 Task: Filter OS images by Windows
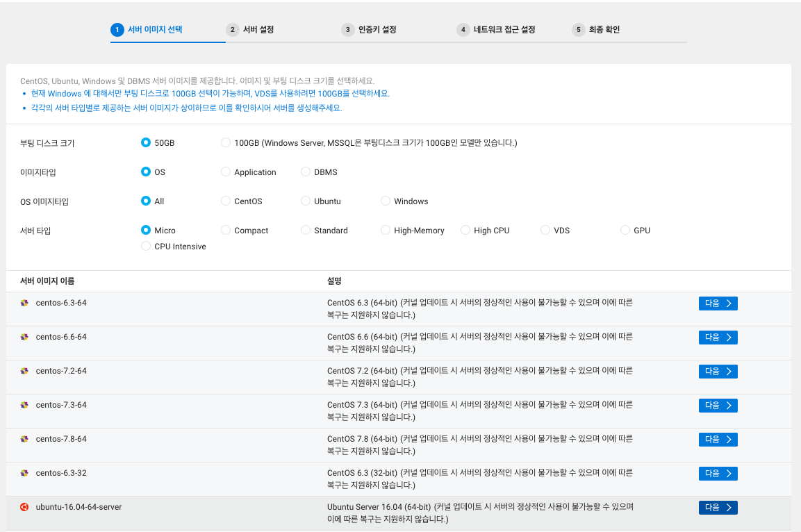[x=385, y=201]
